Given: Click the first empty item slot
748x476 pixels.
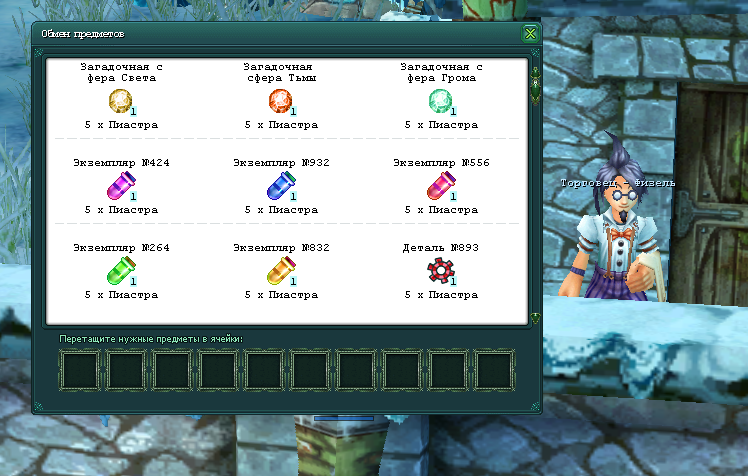Looking at the screenshot, I should (80, 370).
